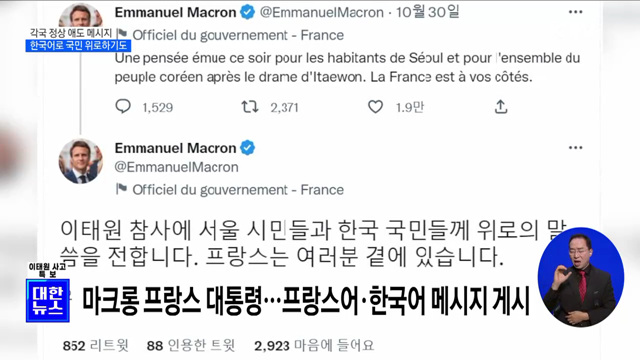640x360 pixels.
Task: View the 88 인용한 트윗 list
Action: click(x=191, y=346)
